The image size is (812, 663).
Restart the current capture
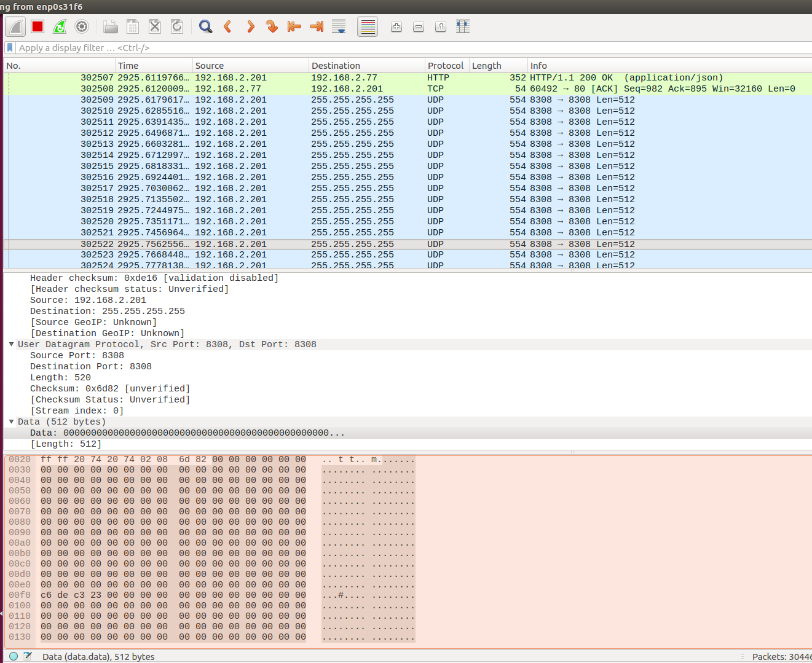59,26
